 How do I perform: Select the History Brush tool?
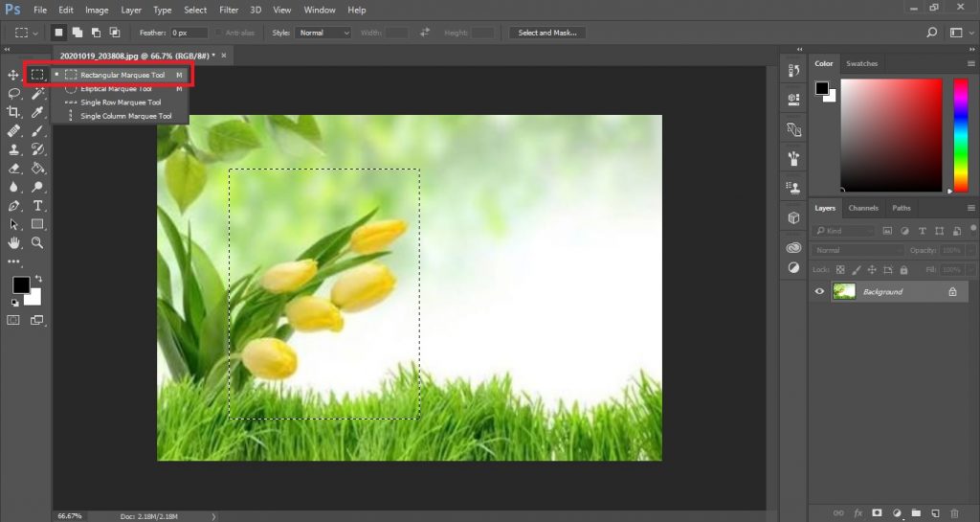point(37,150)
